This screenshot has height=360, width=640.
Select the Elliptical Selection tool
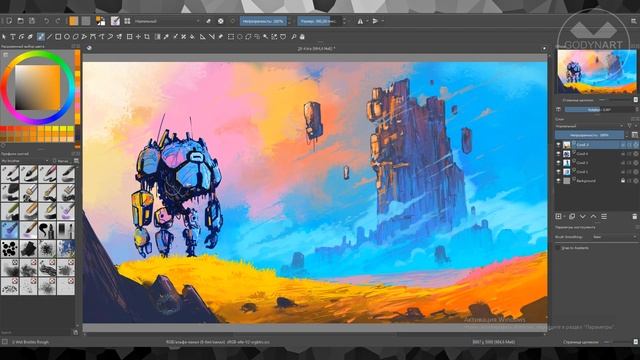(x=240, y=37)
